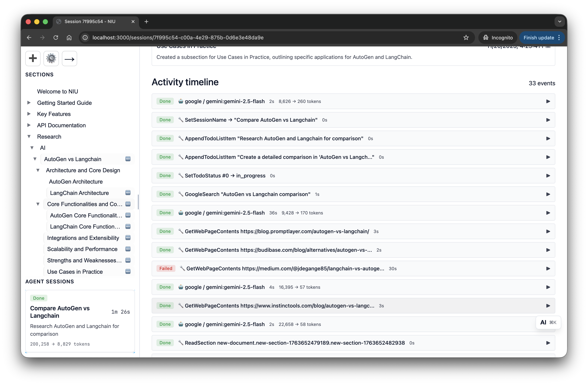Expand the Getting Started Guide section
588x385 pixels.
coord(29,103)
